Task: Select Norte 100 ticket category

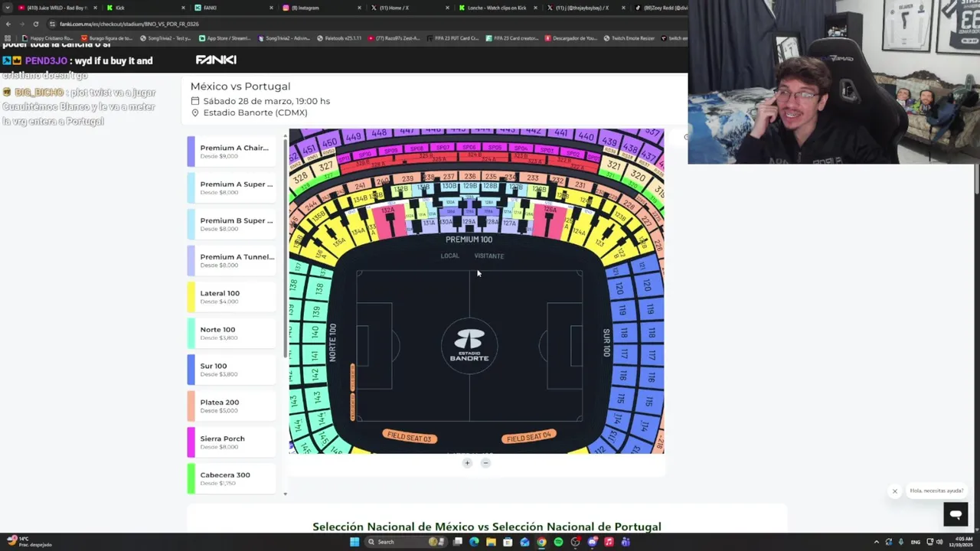Action: (231, 333)
